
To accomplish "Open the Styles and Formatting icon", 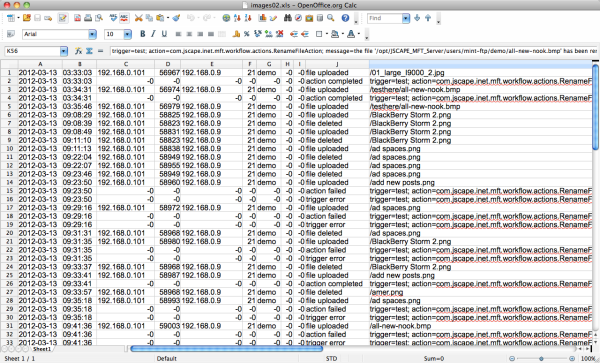I will 11,34.
